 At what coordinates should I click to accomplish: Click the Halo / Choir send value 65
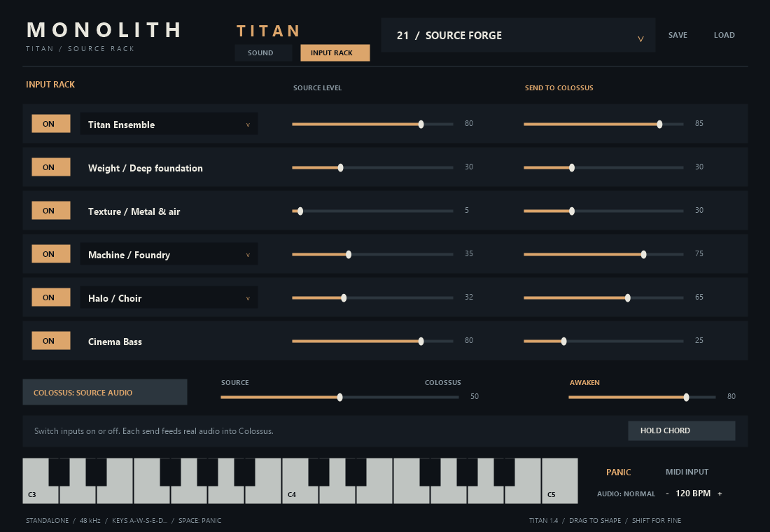(x=699, y=297)
